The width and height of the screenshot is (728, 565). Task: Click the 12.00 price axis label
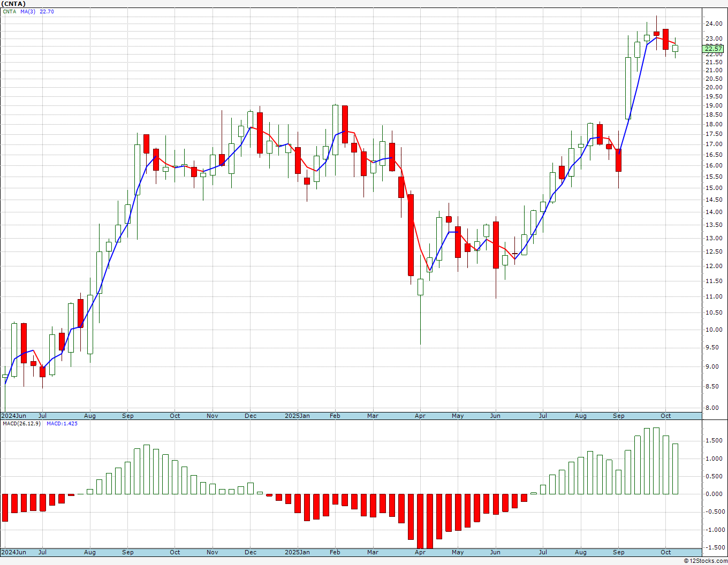click(x=714, y=266)
